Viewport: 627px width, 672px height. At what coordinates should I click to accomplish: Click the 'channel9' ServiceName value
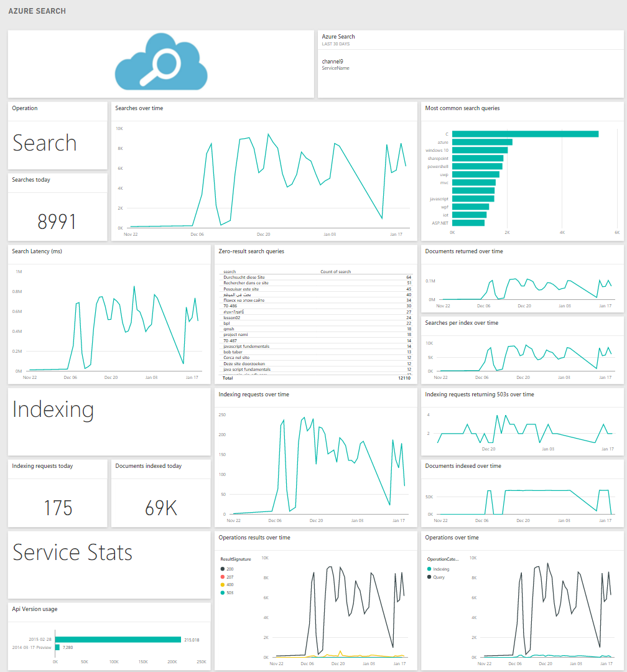(332, 61)
